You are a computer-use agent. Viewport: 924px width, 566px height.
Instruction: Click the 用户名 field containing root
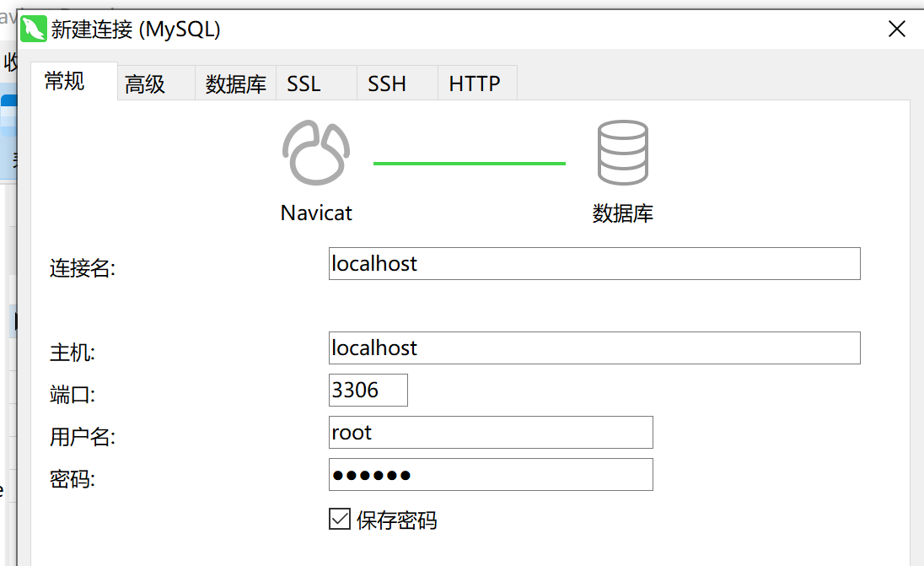490,432
